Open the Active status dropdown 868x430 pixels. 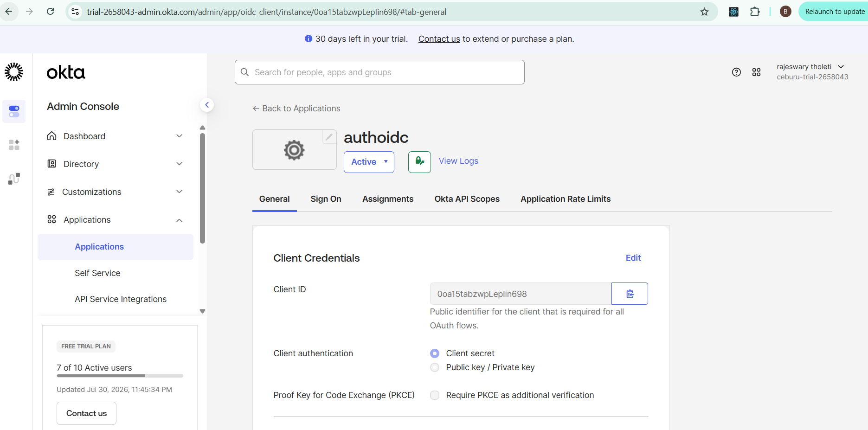[x=369, y=162]
